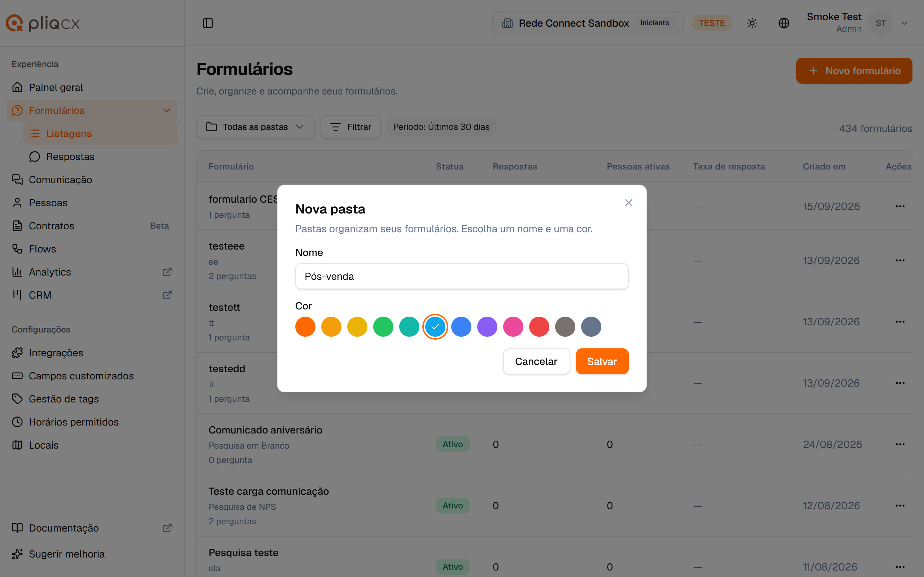The width and height of the screenshot is (924, 577).
Task: Pick the red folder color
Action: click(x=539, y=327)
